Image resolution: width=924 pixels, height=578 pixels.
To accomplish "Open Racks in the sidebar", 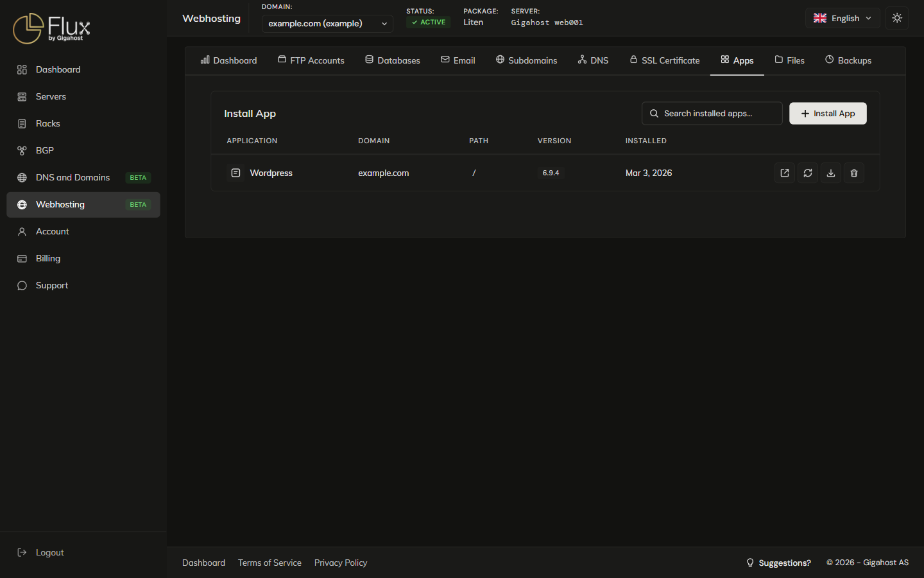I will click(x=83, y=123).
